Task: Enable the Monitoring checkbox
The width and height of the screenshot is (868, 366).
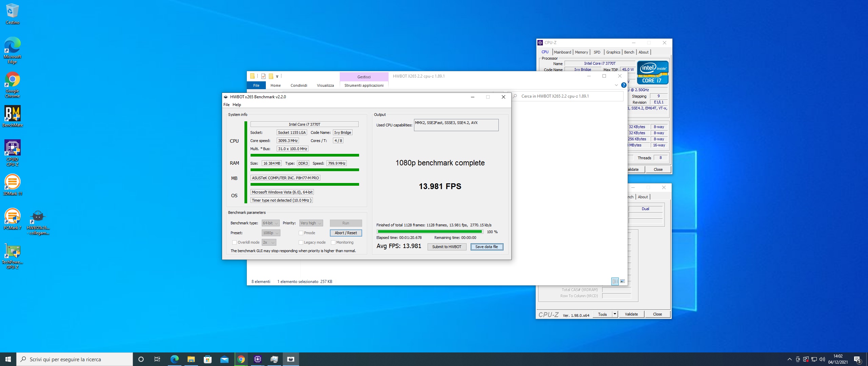Action: point(333,242)
